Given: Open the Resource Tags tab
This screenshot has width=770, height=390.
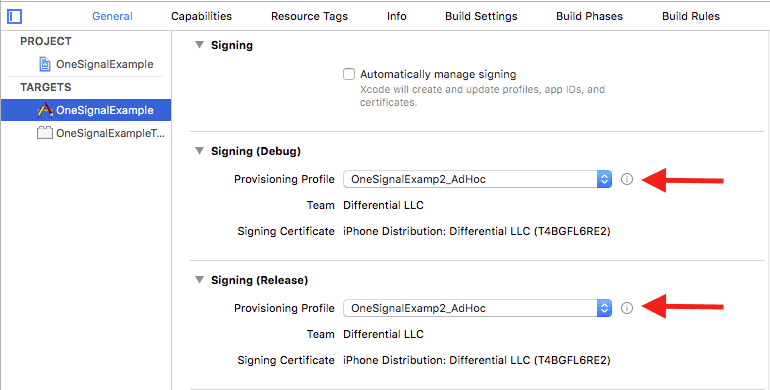Looking at the screenshot, I should point(309,16).
